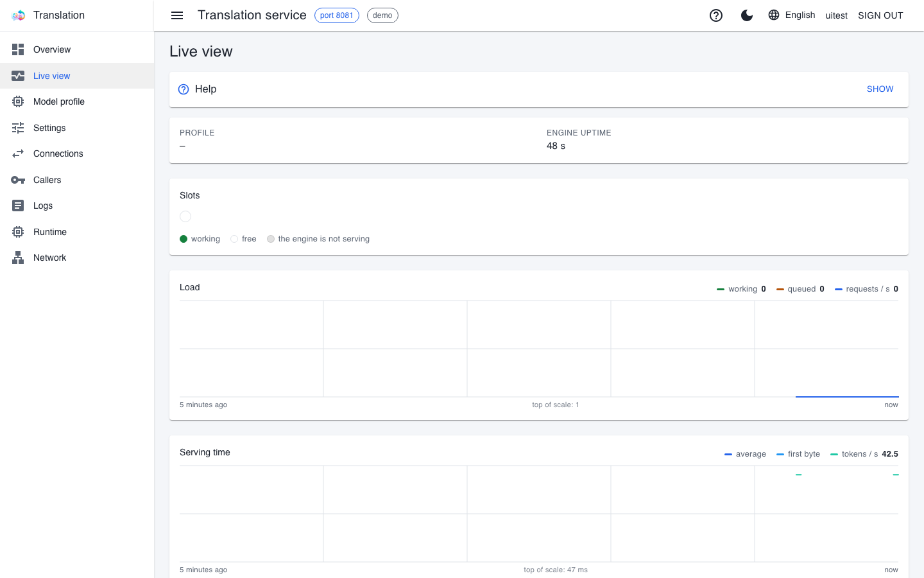Click the Callers key icon
The image size is (924, 578).
(18, 180)
